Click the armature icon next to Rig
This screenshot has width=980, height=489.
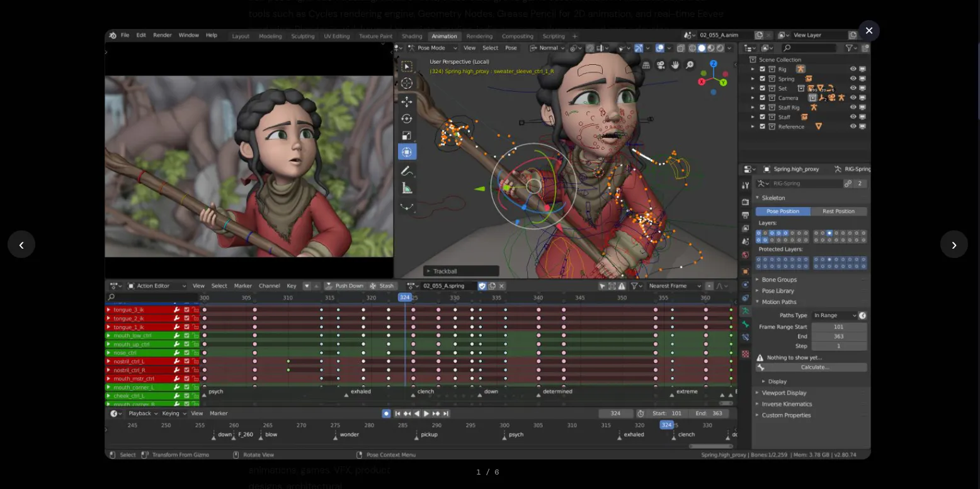[801, 69]
